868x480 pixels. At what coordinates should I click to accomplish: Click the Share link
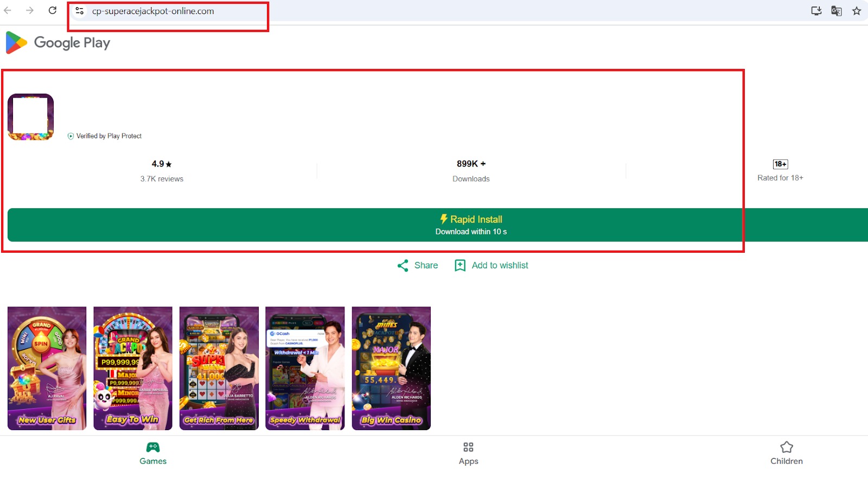pyautogui.click(x=418, y=265)
